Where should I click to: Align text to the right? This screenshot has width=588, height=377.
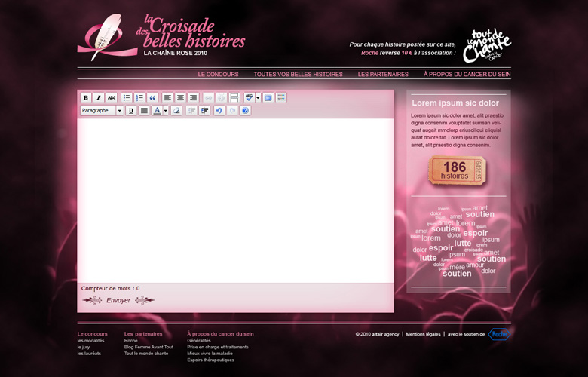[x=193, y=97]
